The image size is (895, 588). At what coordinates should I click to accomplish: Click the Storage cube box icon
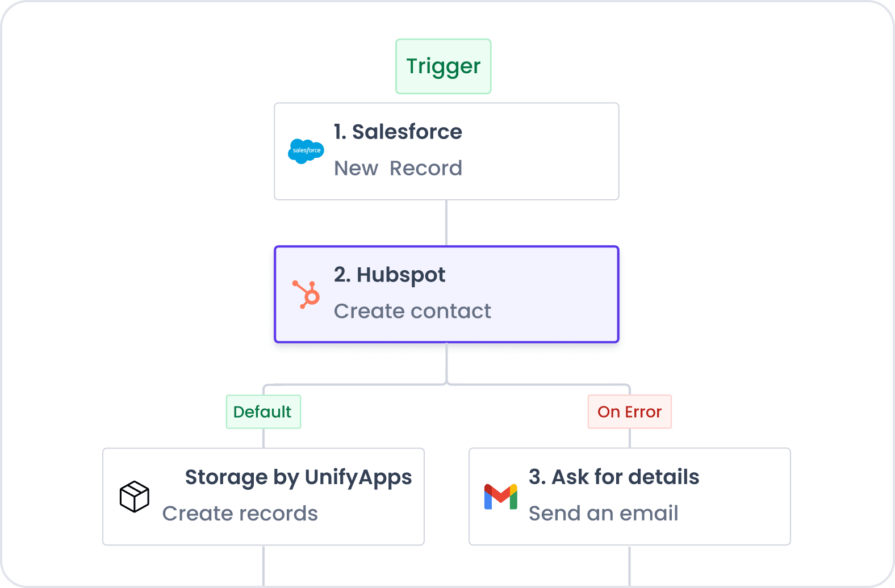(135, 497)
